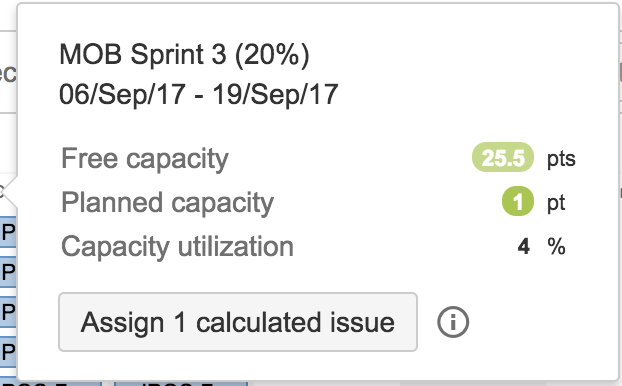Click the partially hidden 'ec' header text
622x386 pixels.
[8, 74]
